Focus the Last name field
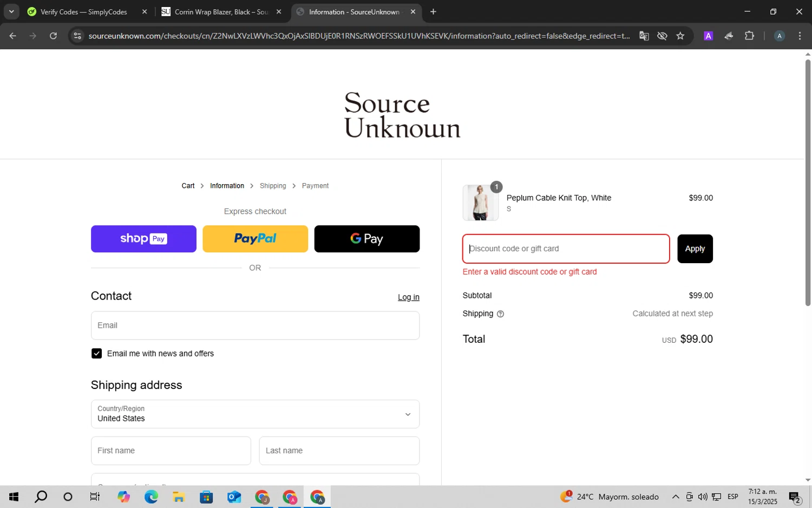 (x=339, y=451)
